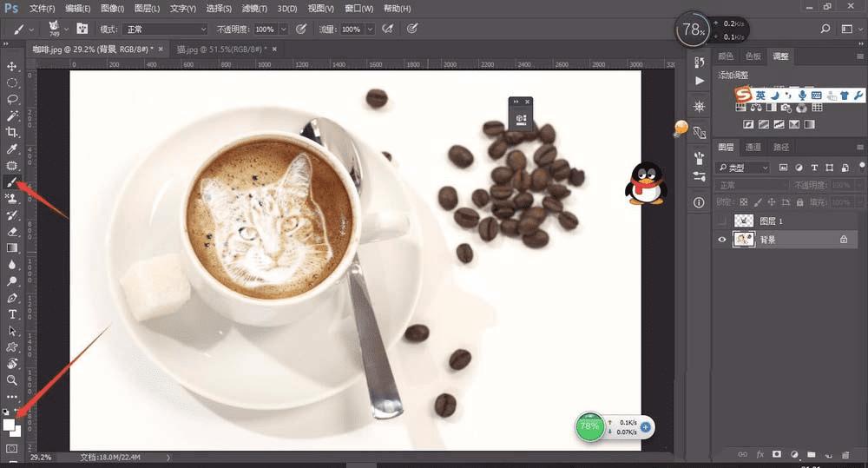Hide the 背景 layer with eye icon

pyautogui.click(x=721, y=240)
